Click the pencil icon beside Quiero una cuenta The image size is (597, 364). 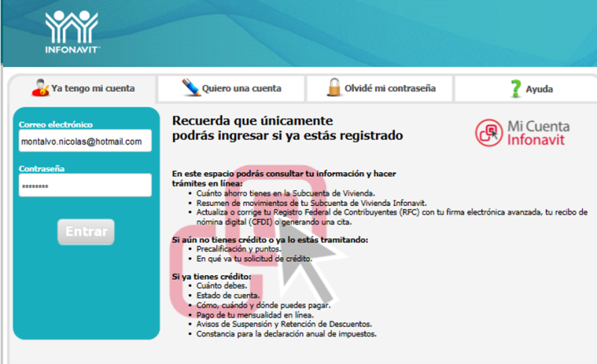[x=191, y=87]
